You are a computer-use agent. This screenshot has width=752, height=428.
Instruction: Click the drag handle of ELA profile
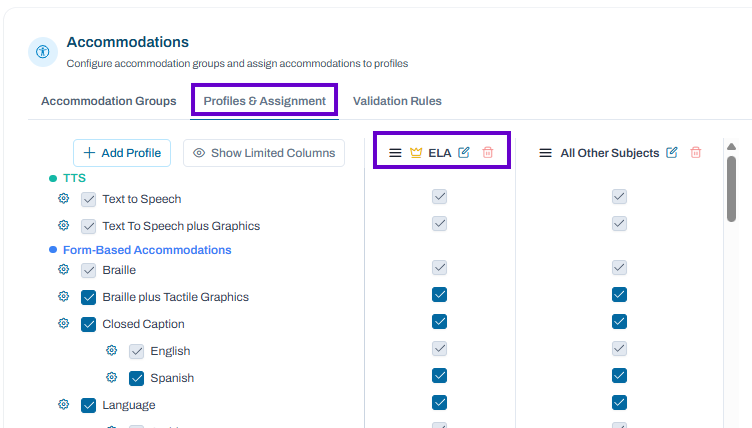(395, 153)
